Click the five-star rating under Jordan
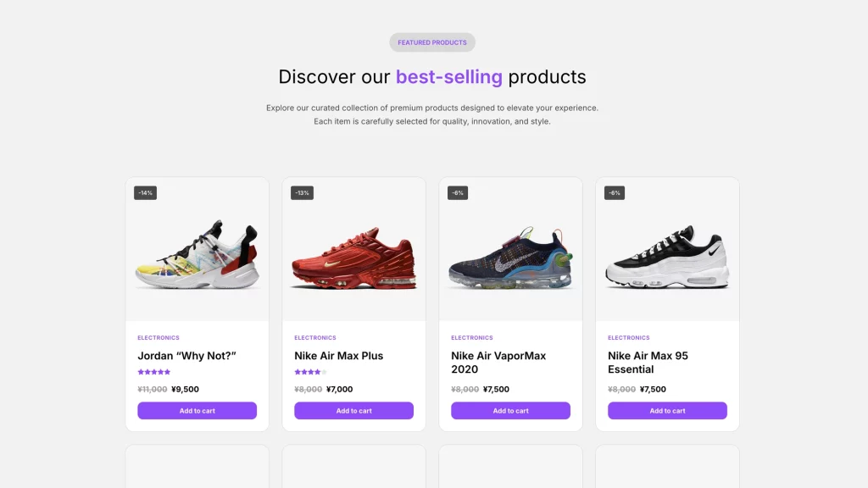The height and width of the screenshot is (488, 868). point(154,372)
